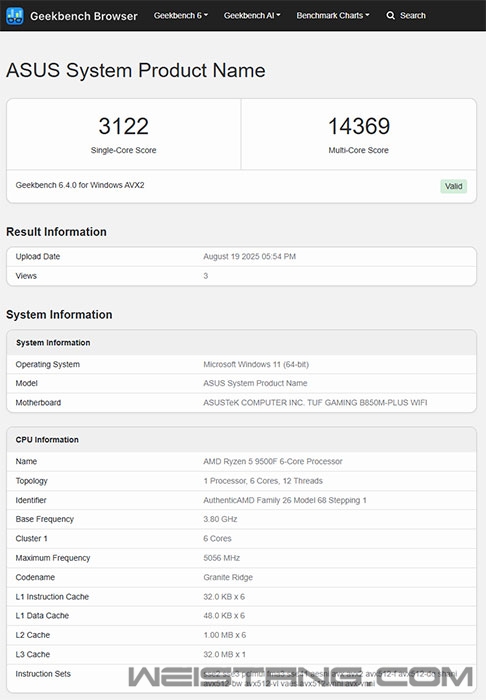
Task: Click AuthenticAMD Family 26 Model 68 value
Action: (285, 500)
